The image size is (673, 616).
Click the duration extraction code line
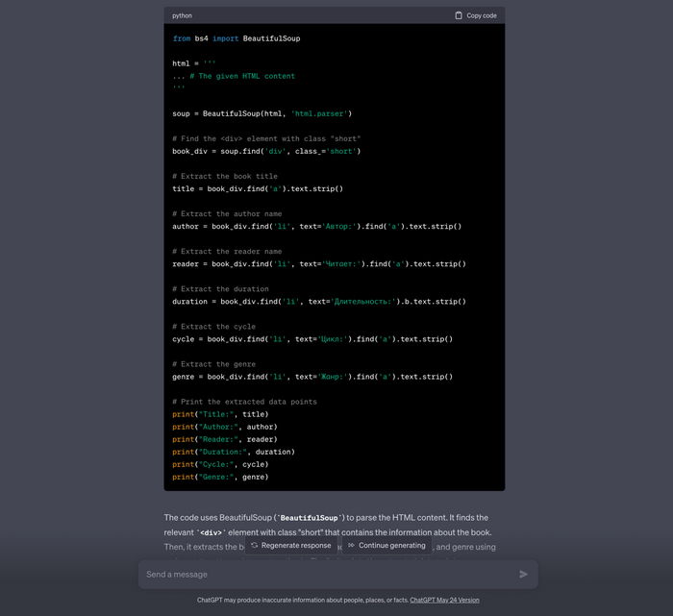[318, 302]
